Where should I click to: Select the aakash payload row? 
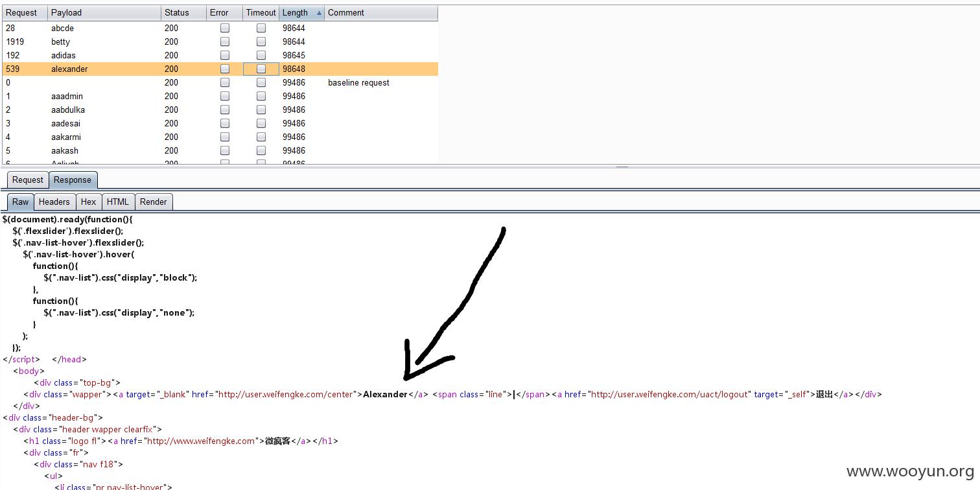(x=220, y=150)
